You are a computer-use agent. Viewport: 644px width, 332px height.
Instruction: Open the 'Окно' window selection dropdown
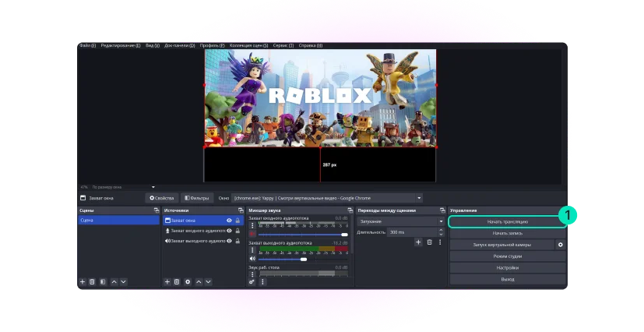[x=327, y=198]
